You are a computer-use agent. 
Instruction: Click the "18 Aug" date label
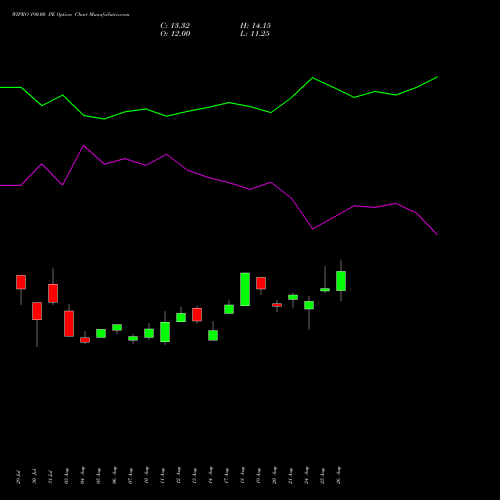point(242,476)
